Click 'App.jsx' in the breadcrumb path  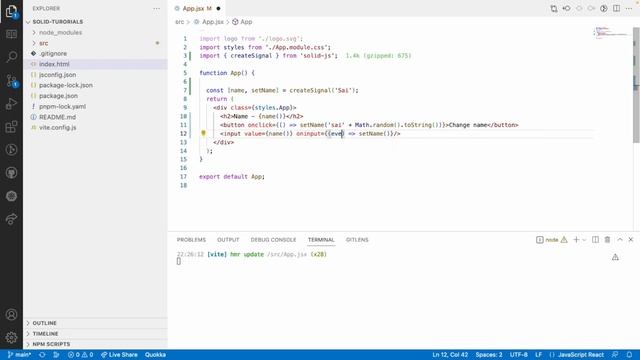[213, 22]
